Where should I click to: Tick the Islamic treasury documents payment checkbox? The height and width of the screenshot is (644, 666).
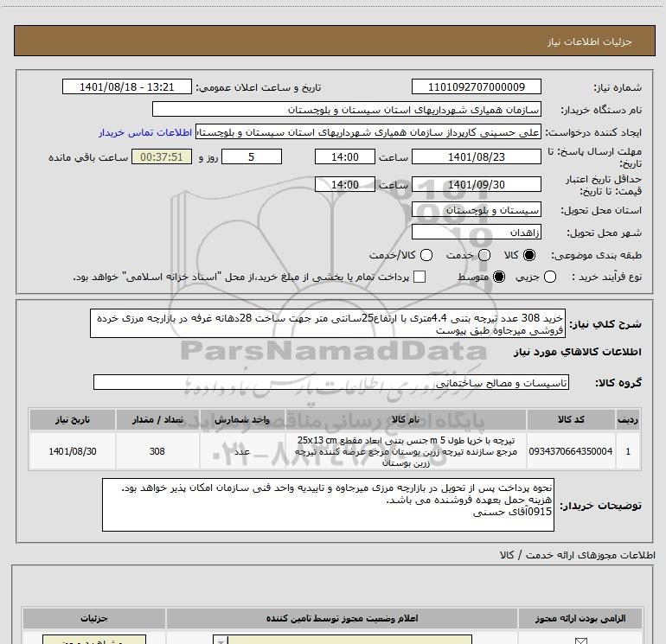419,277
